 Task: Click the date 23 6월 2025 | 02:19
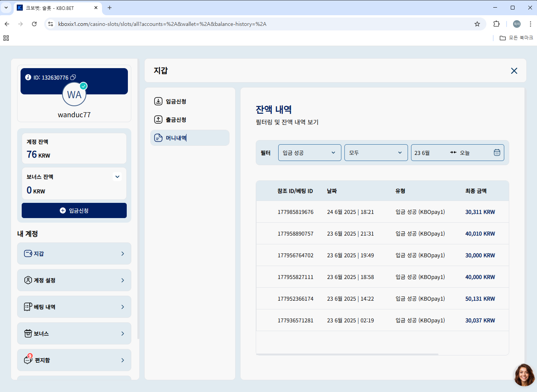tap(351, 320)
